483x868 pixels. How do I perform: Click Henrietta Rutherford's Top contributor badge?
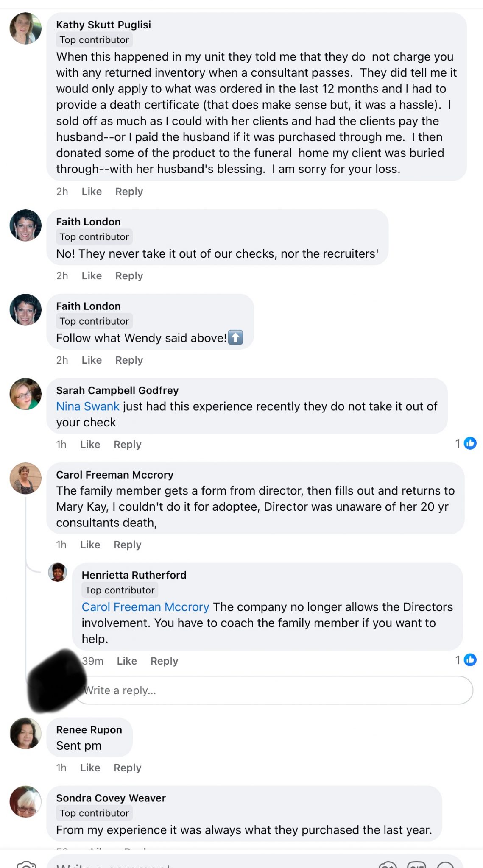point(120,590)
